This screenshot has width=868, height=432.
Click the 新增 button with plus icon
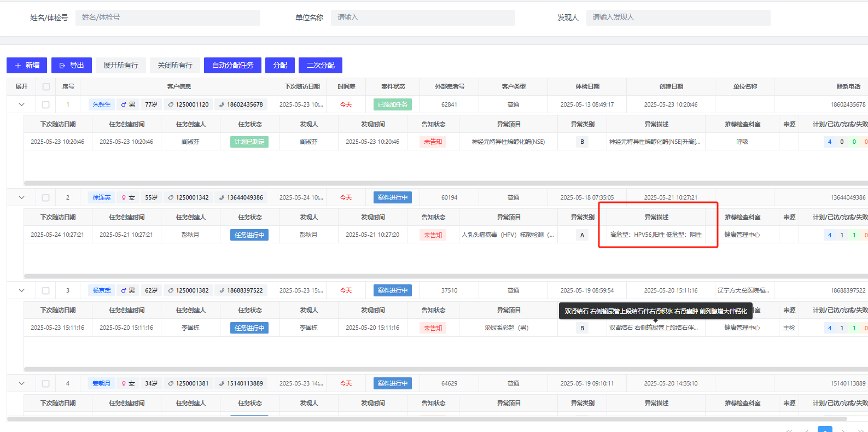click(27, 65)
